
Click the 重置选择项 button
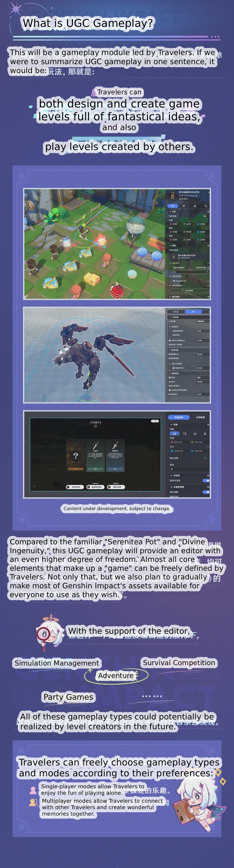tap(96, 487)
